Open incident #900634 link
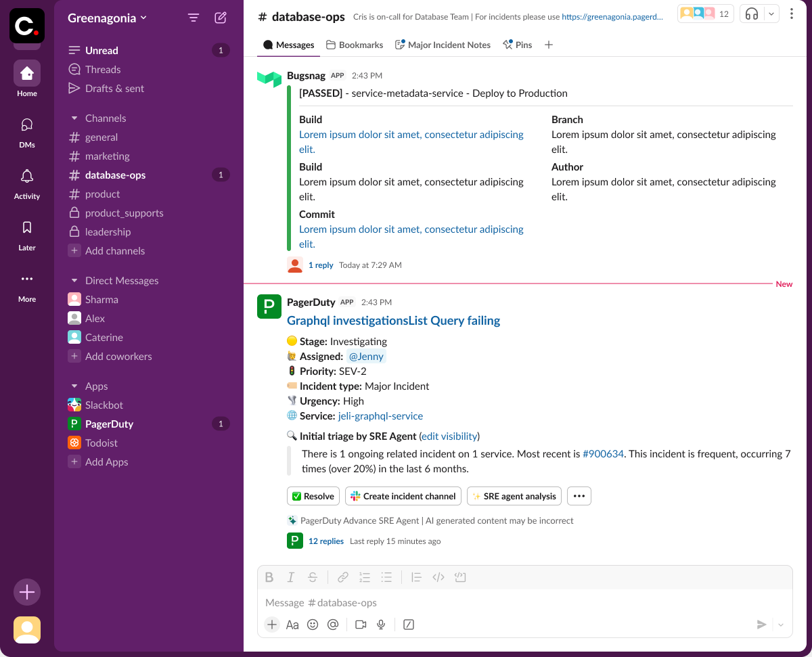 click(603, 453)
